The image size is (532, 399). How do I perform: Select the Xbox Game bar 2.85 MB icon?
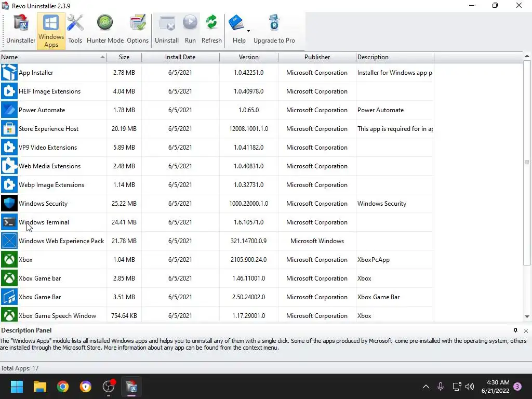(9, 278)
